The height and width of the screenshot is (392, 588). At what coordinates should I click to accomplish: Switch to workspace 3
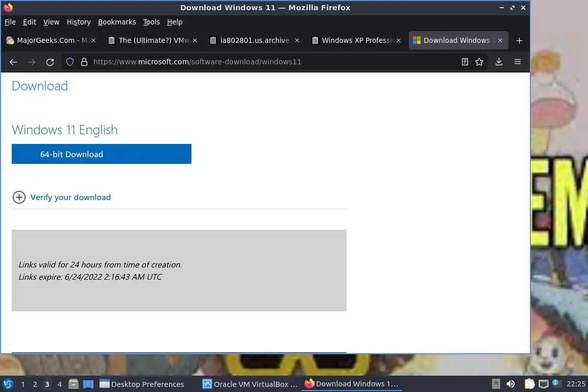(47, 384)
